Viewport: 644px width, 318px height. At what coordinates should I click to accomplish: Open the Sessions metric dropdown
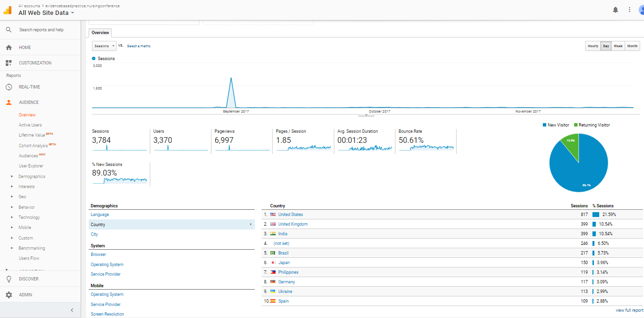click(x=105, y=46)
